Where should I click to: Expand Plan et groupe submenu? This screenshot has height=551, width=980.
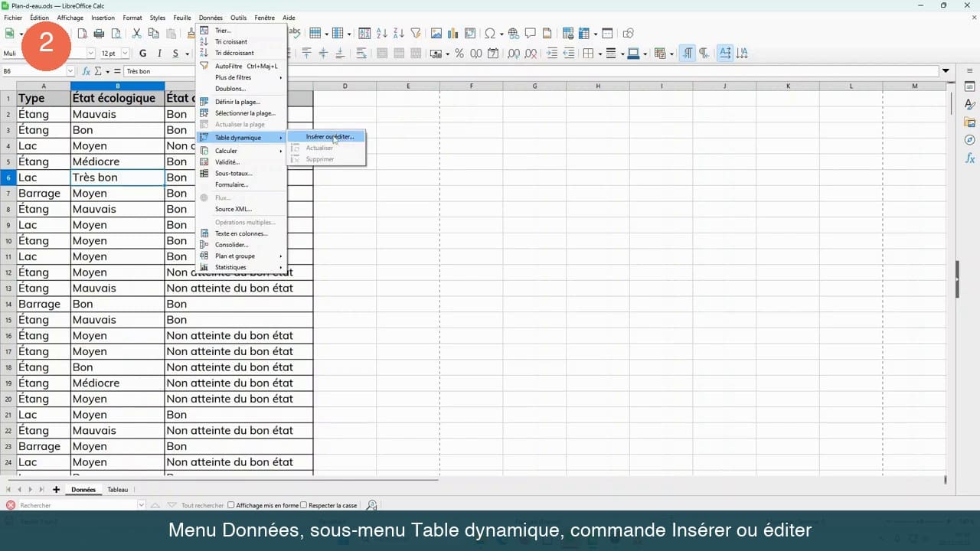tap(241, 256)
